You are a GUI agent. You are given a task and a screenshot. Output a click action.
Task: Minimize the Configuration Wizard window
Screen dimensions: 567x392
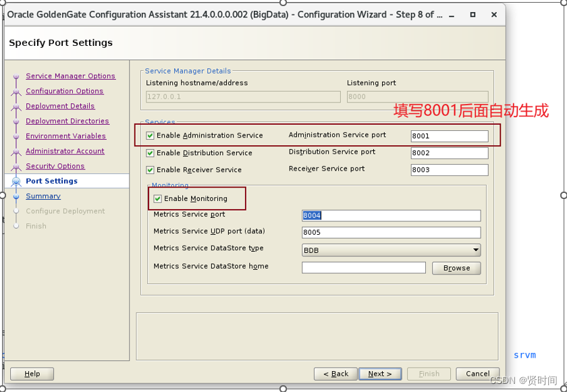452,15
